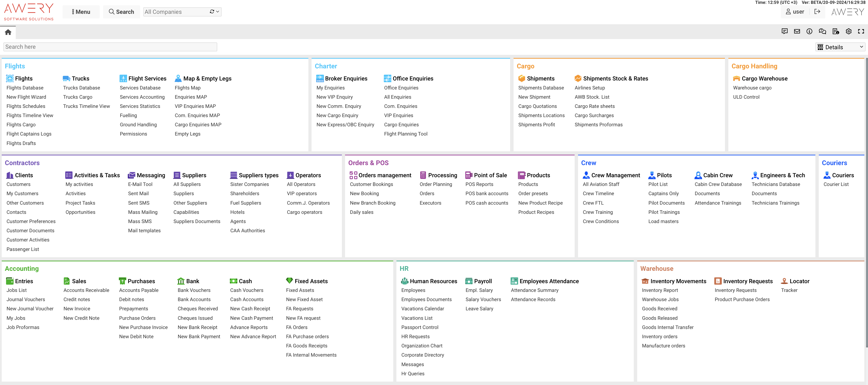This screenshot has width=868, height=385.
Task: Open New Flight Wizard link
Action: point(26,97)
